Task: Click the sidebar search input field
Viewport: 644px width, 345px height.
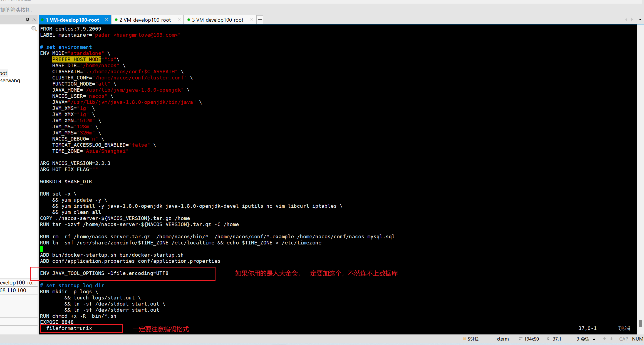Action: point(15,29)
